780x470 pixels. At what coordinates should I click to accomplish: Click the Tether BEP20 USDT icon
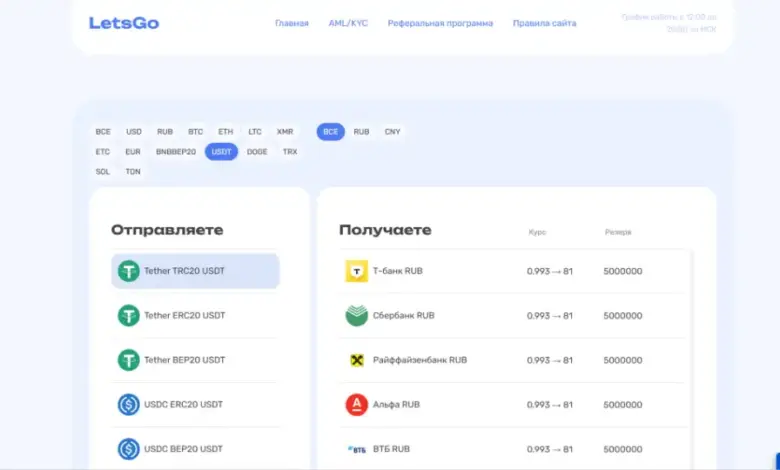[x=129, y=360]
